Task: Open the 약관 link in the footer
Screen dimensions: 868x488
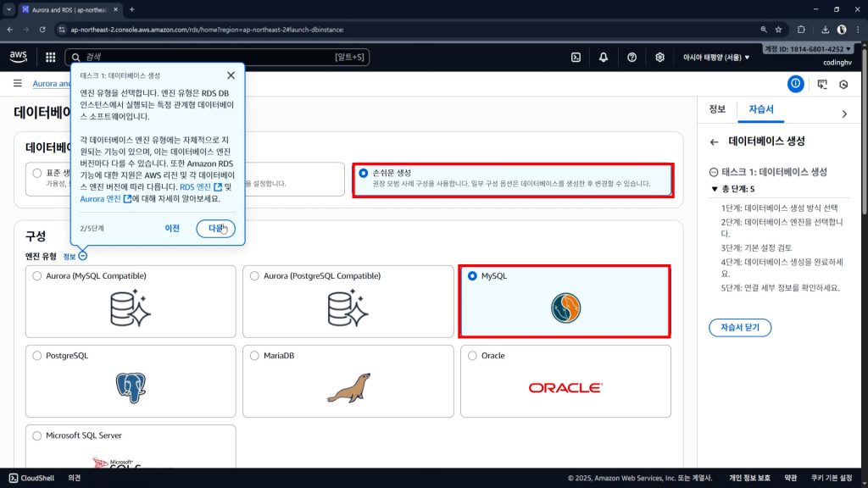Action: pos(791,478)
